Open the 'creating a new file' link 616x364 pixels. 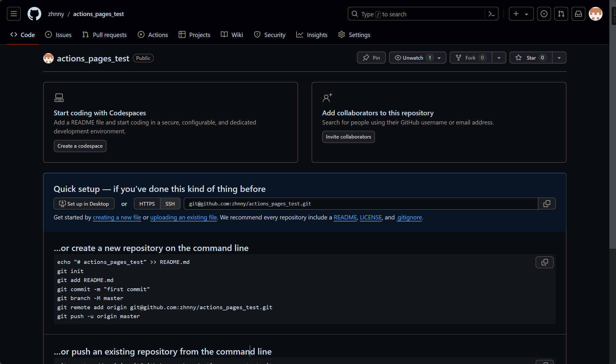pyautogui.click(x=117, y=217)
